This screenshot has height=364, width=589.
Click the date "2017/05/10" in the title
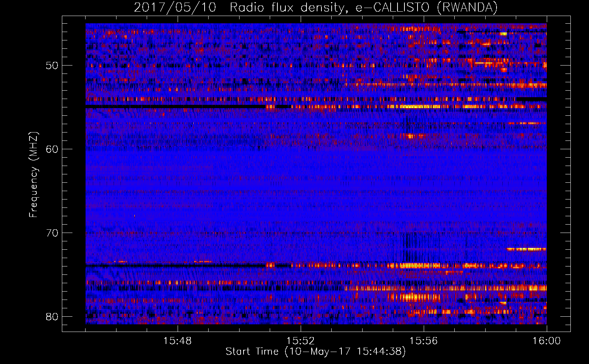(175, 7)
